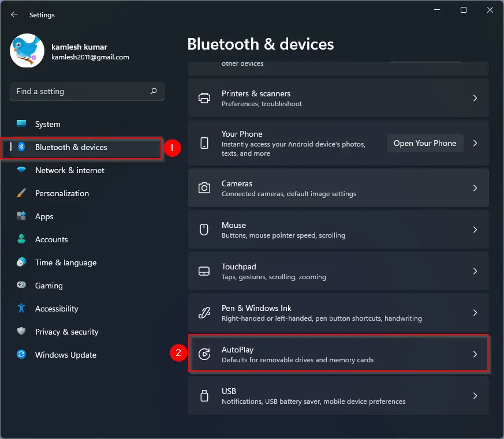The width and height of the screenshot is (504, 439).
Task: Expand the Touchpad settings row chevron
Action: pos(475,271)
